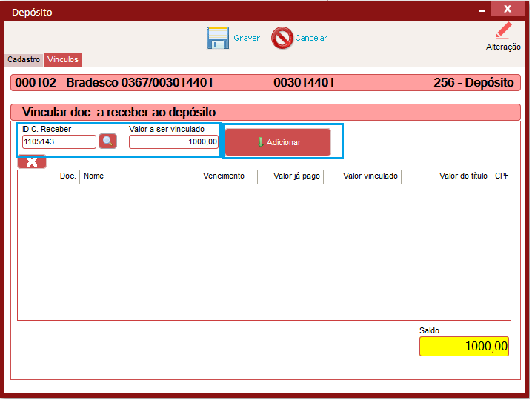
Task: Click the Valor vinculado column header
Action: tap(362, 176)
